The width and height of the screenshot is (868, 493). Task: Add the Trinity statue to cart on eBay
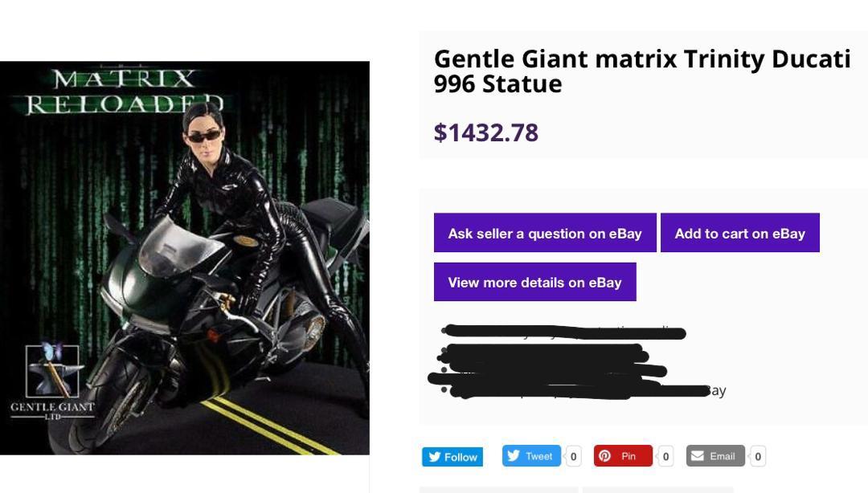(739, 233)
